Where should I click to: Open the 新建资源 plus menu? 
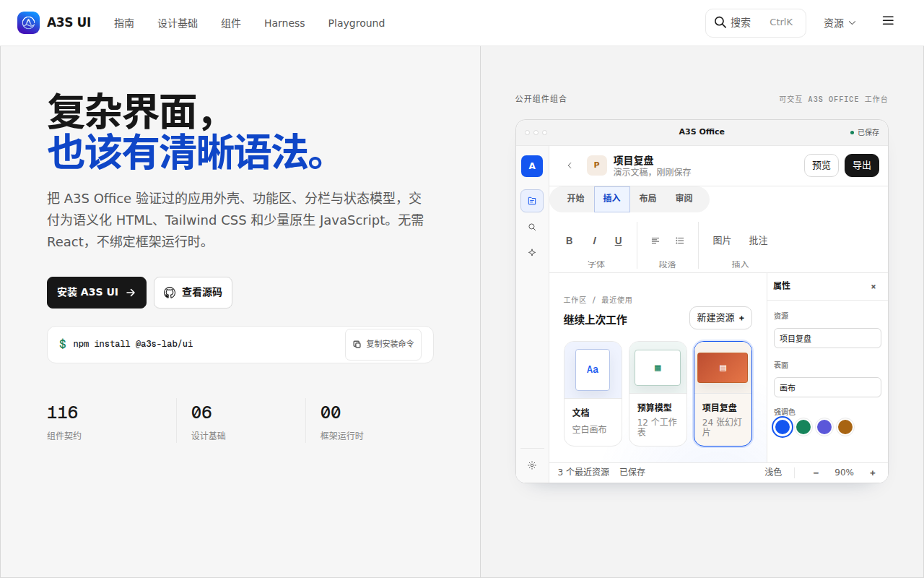point(720,318)
